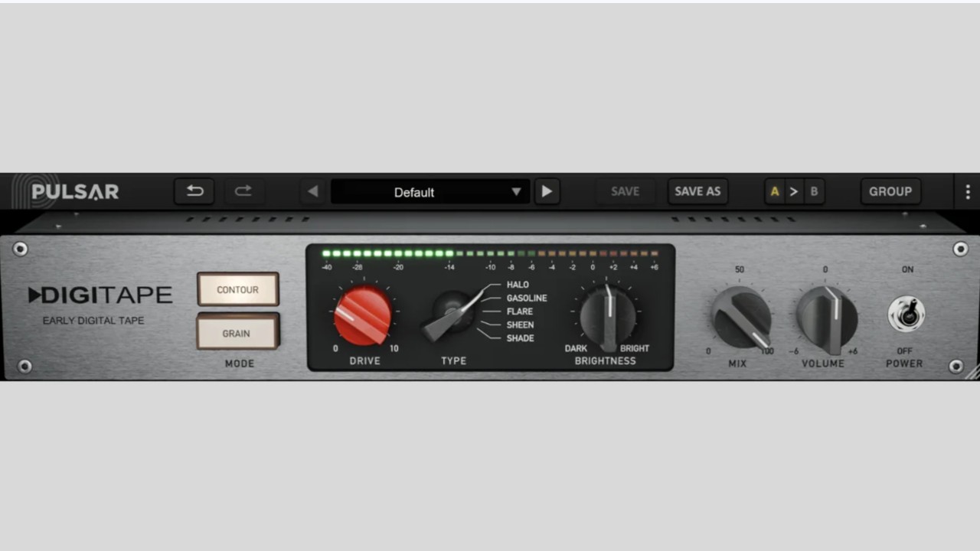Toggle the GRAIN mode button
This screenshot has height=551, width=980.
click(237, 333)
